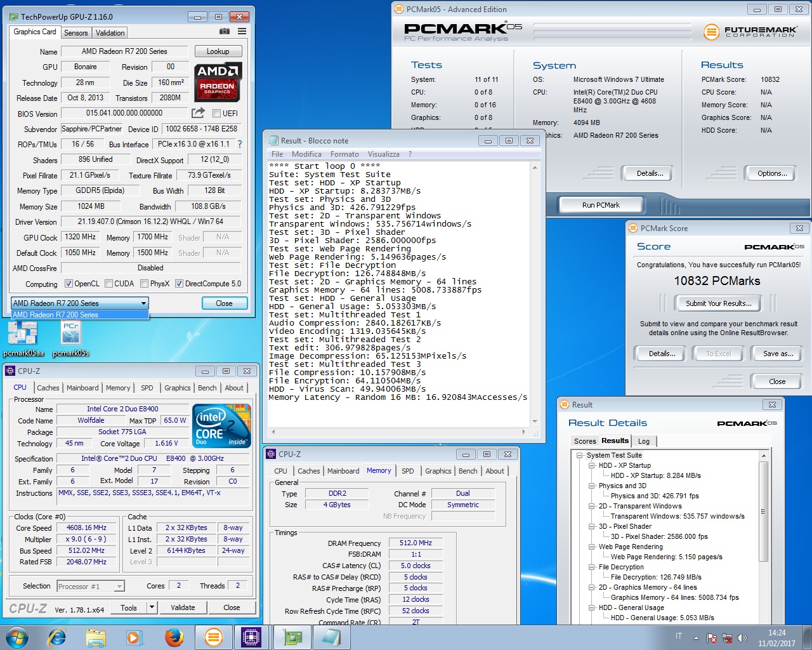Click the PCMark05 Advanced Edition title bar icon

pos(398,9)
